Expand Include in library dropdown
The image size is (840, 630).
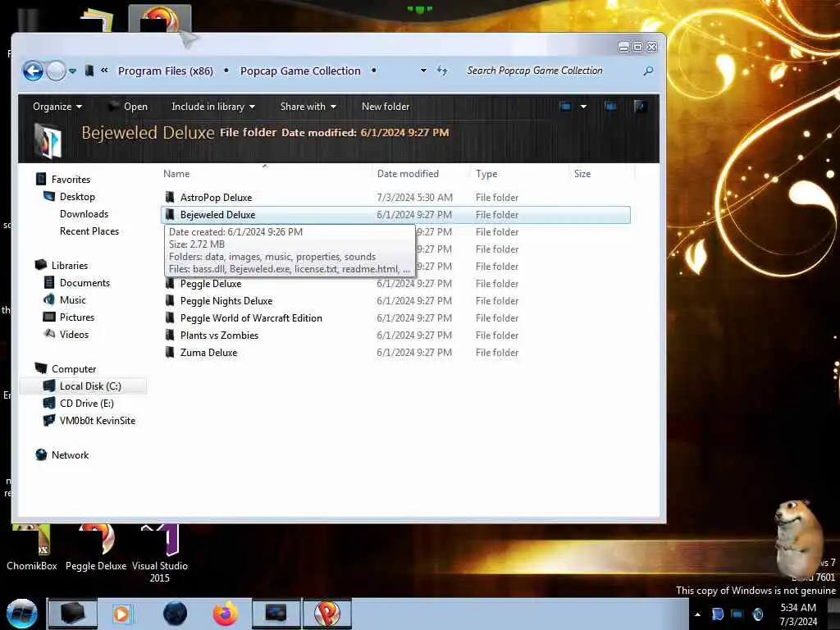pos(213,107)
